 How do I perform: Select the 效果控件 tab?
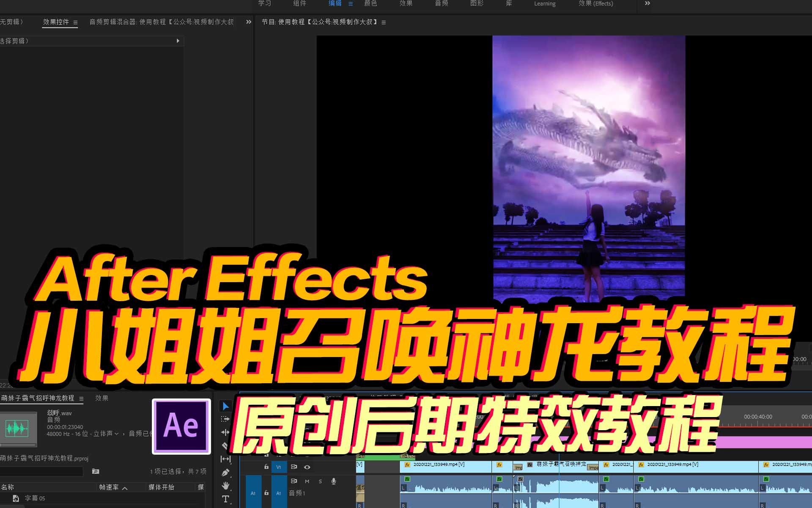tap(56, 22)
